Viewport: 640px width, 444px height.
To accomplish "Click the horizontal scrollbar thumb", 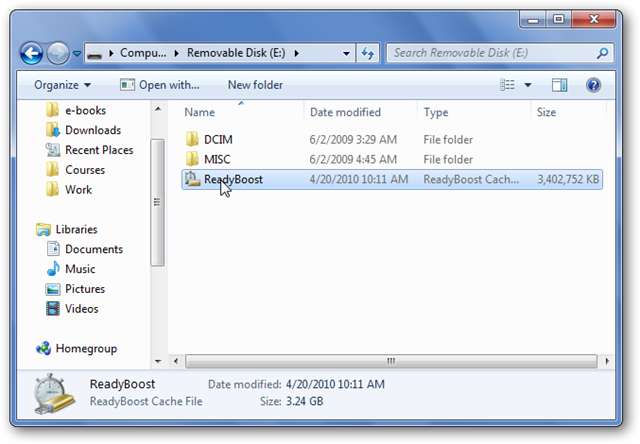I will pos(391,361).
